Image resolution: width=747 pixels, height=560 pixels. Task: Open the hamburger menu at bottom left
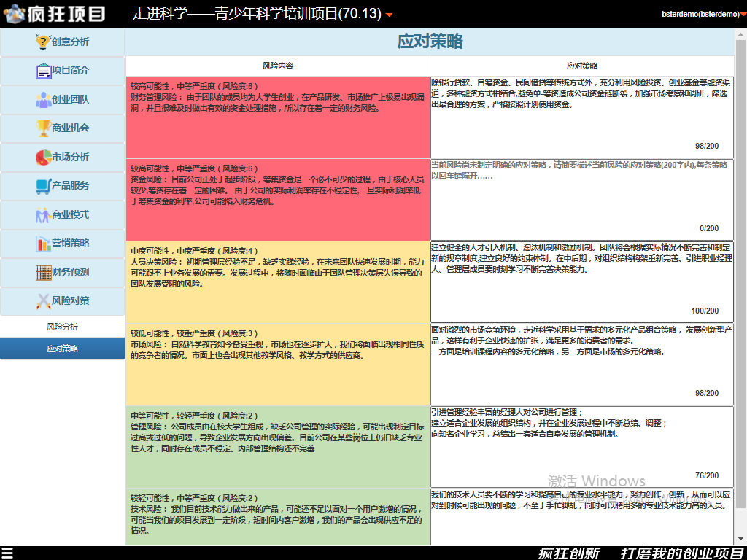coord(7,553)
